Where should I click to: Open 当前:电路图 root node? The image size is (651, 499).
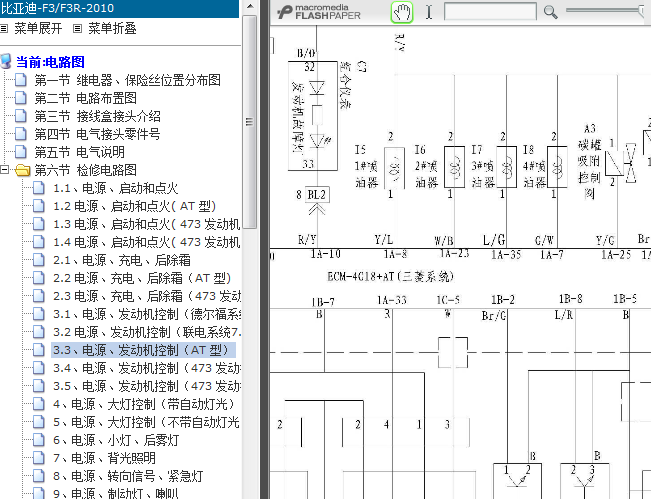click(x=50, y=62)
